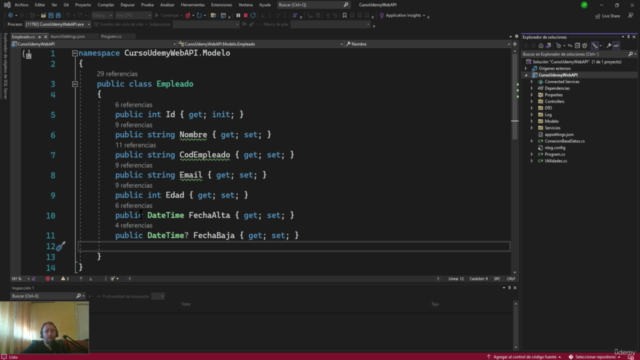Expand the Servicios folder
The height and width of the screenshot is (360, 640).
[x=532, y=128]
